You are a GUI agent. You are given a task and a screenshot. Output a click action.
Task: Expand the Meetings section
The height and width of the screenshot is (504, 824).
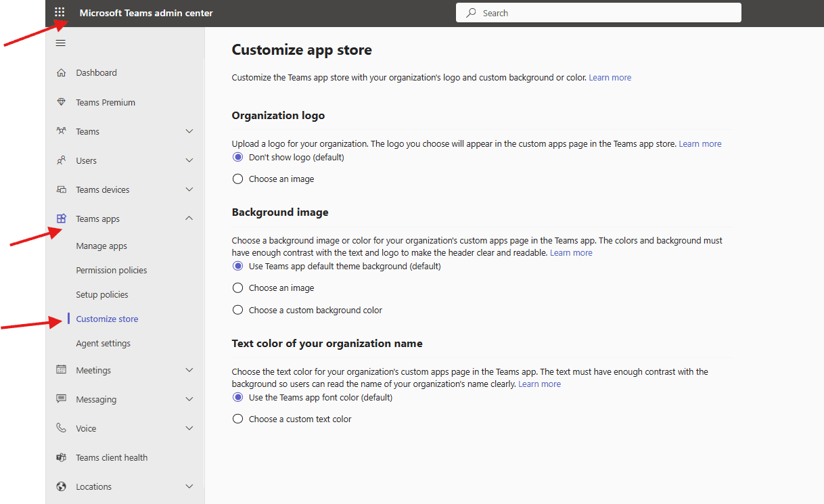click(189, 370)
